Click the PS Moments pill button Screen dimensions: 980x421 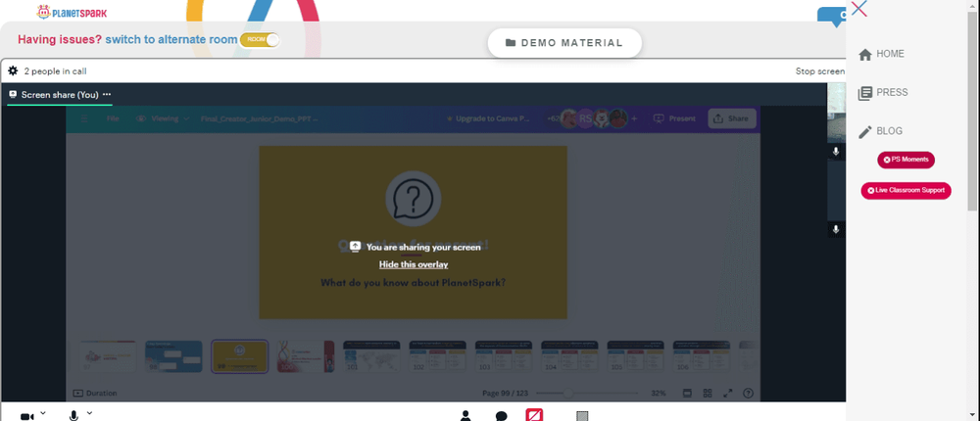[x=906, y=160]
